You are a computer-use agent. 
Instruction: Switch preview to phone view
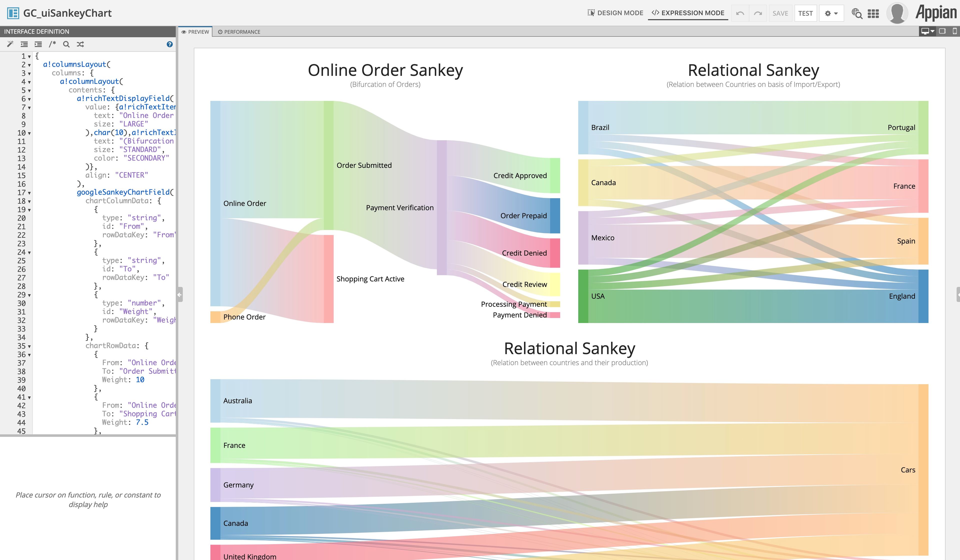point(954,31)
